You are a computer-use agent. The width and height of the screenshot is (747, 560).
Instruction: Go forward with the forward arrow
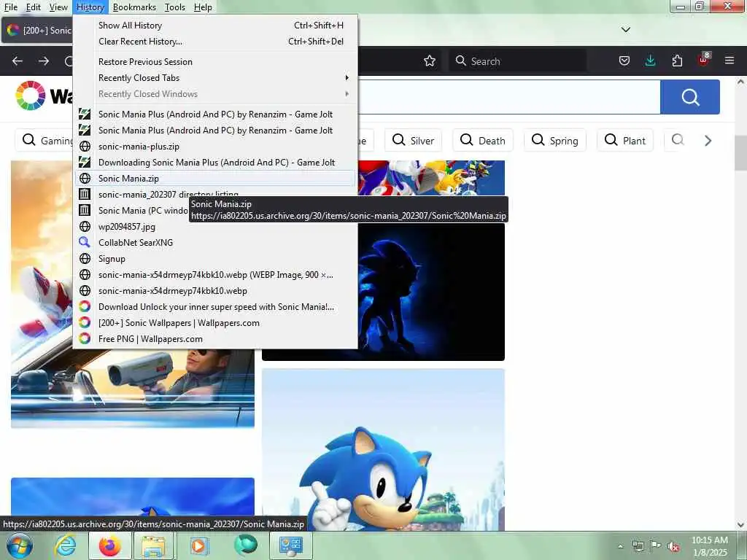click(44, 61)
